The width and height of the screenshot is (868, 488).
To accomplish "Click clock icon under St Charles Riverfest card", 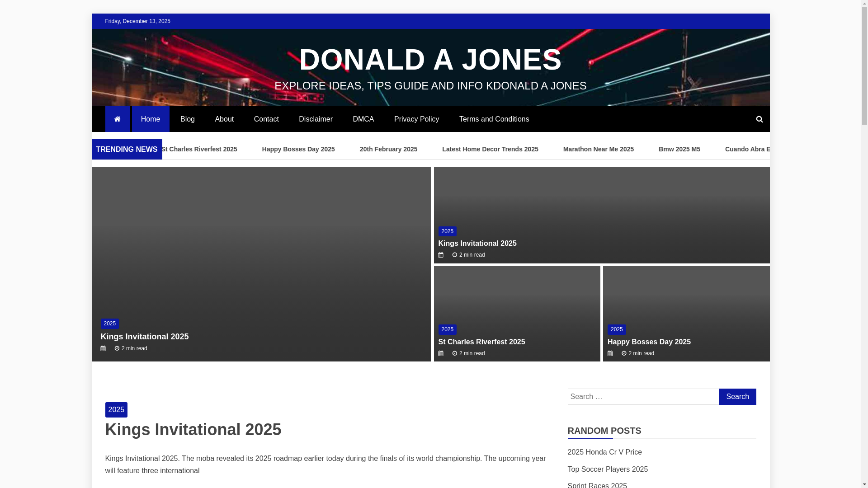I will click(454, 353).
